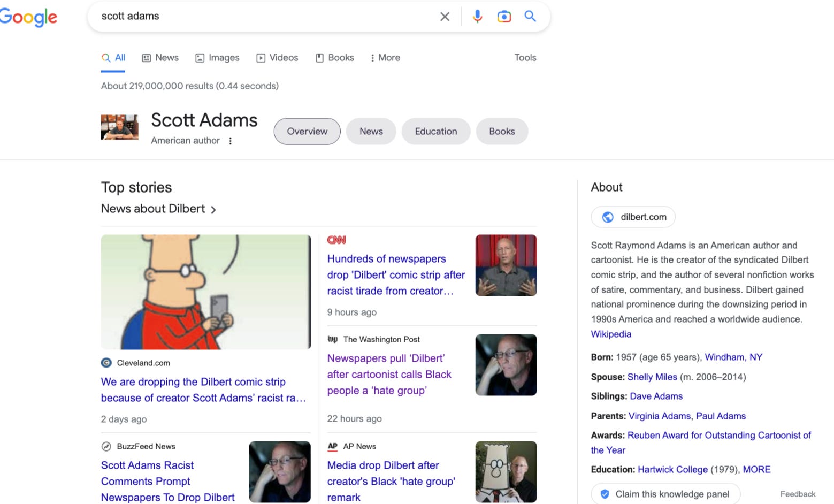Open the More search options dropdown
Image resolution: width=834 pixels, height=504 pixels.
[385, 58]
